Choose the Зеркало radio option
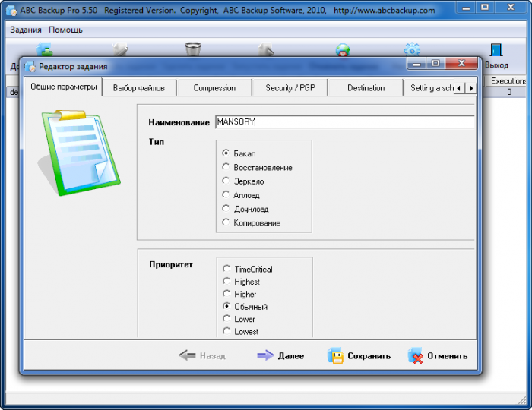The height and width of the screenshot is (410, 532). coord(226,181)
